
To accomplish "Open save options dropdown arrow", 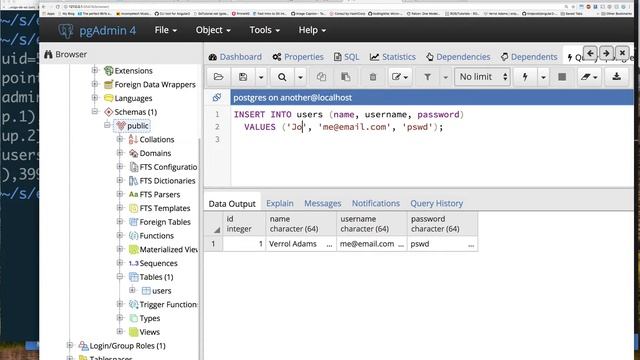I will (x=261, y=77).
